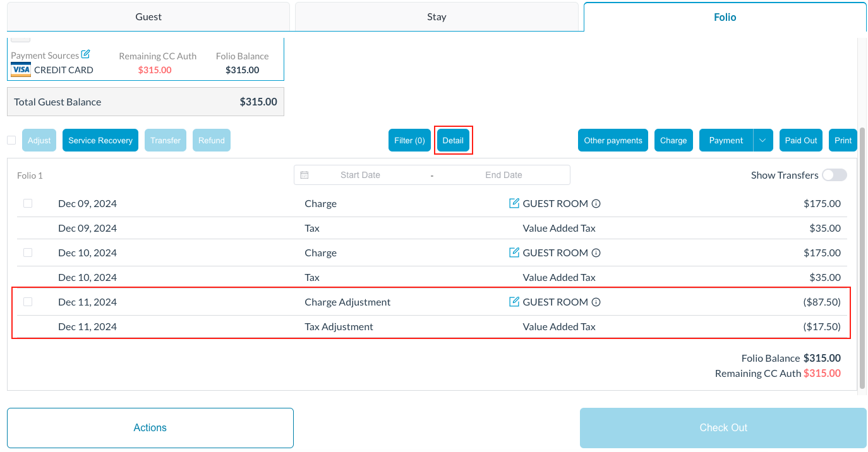Switch to the Guest tab

148,17
